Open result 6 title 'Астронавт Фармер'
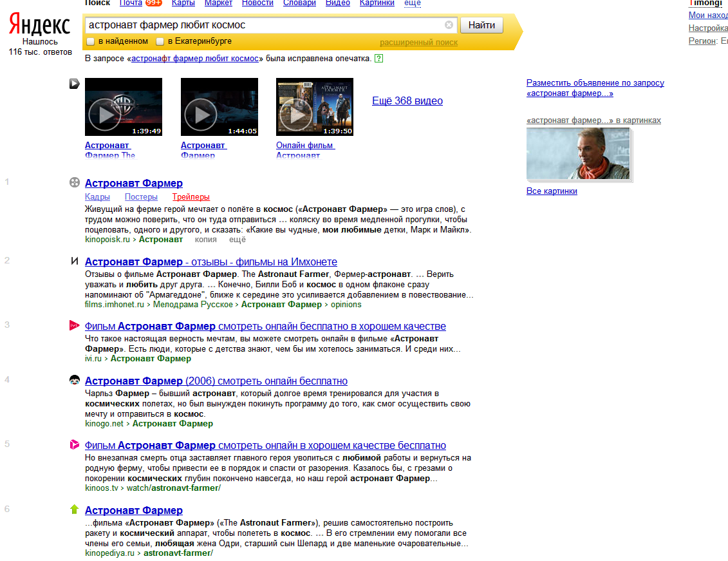728x561 pixels. point(134,510)
